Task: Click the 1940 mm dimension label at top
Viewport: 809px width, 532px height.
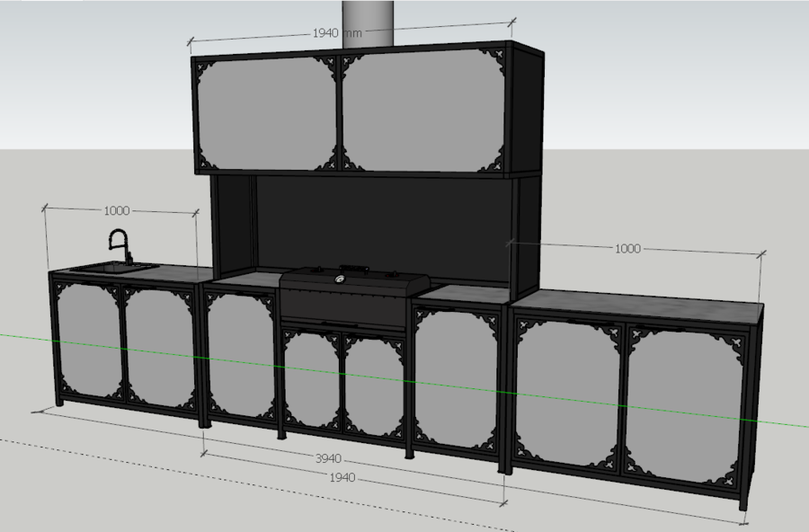Action: (x=337, y=32)
